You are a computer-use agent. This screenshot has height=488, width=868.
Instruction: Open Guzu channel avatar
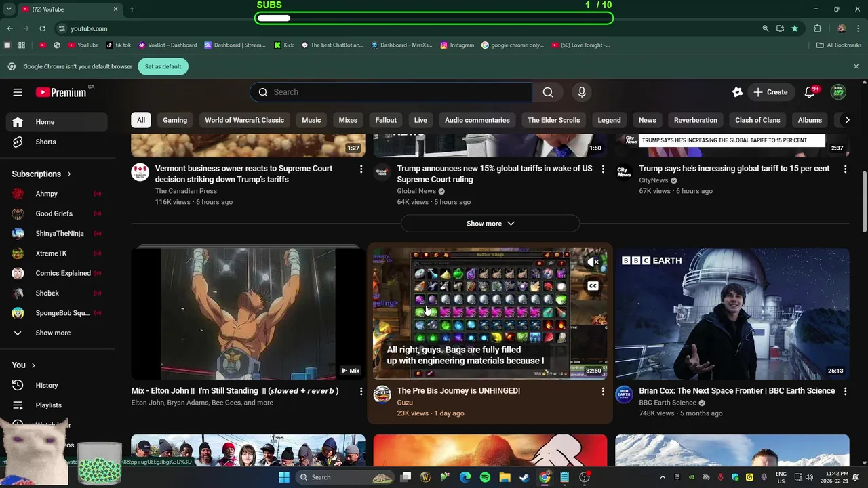pos(382,394)
